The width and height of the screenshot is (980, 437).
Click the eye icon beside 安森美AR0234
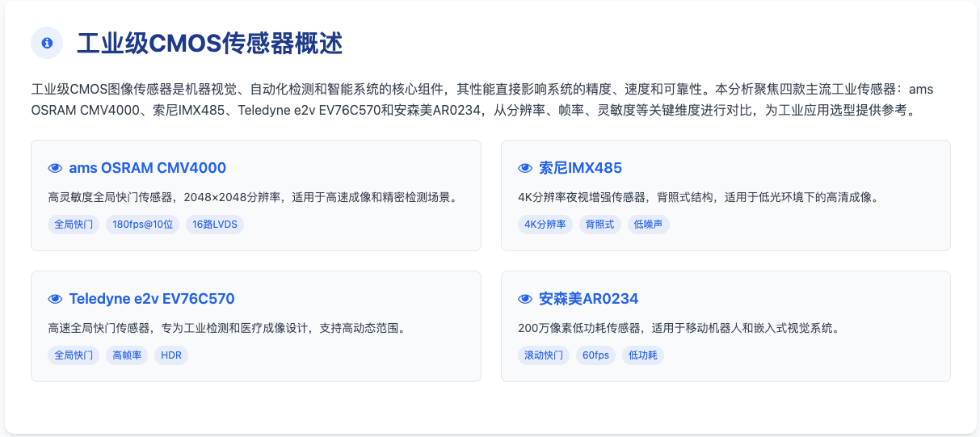[x=524, y=299]
